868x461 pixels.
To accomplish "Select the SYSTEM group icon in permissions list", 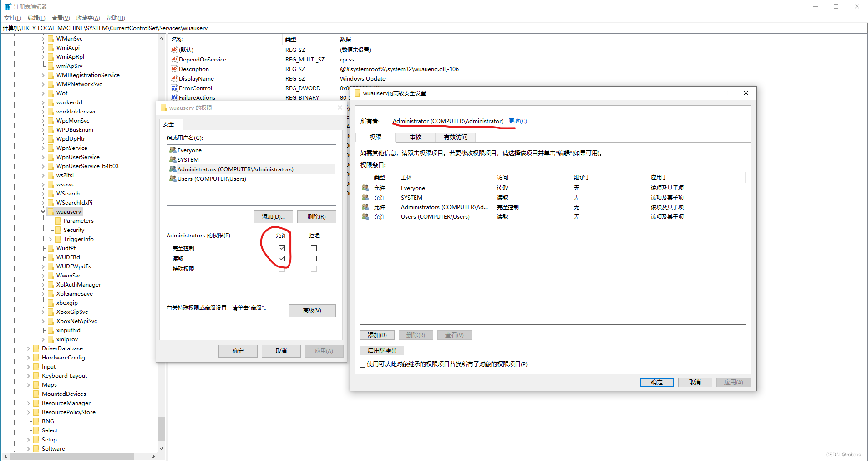I will (173, 159).
